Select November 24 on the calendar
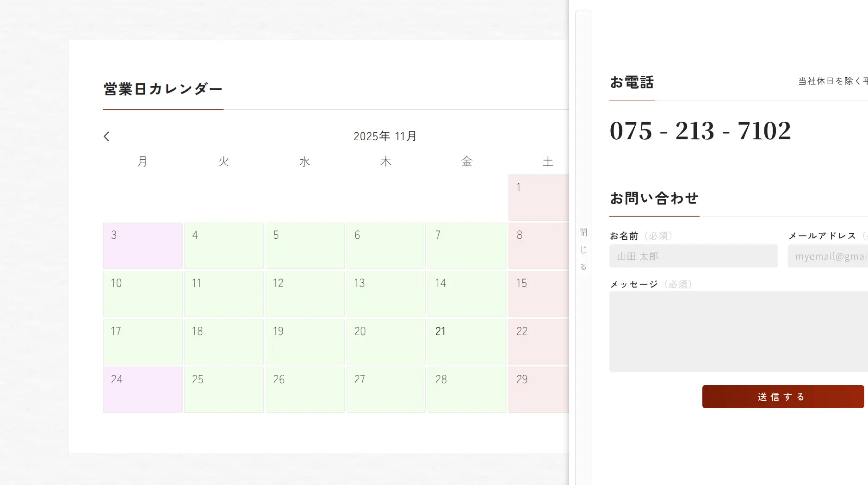This screenshot has height=485, width=868. point(143,390)
